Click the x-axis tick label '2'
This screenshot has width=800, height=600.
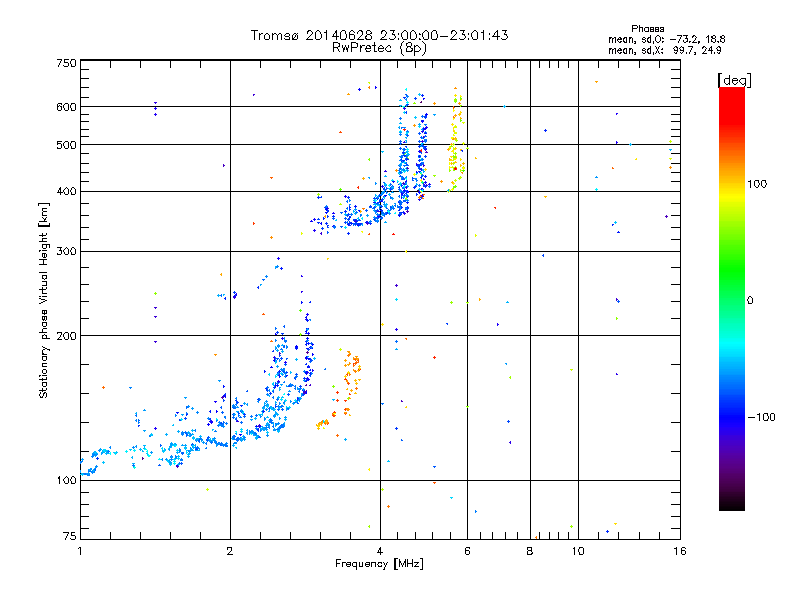pos(230,551)
